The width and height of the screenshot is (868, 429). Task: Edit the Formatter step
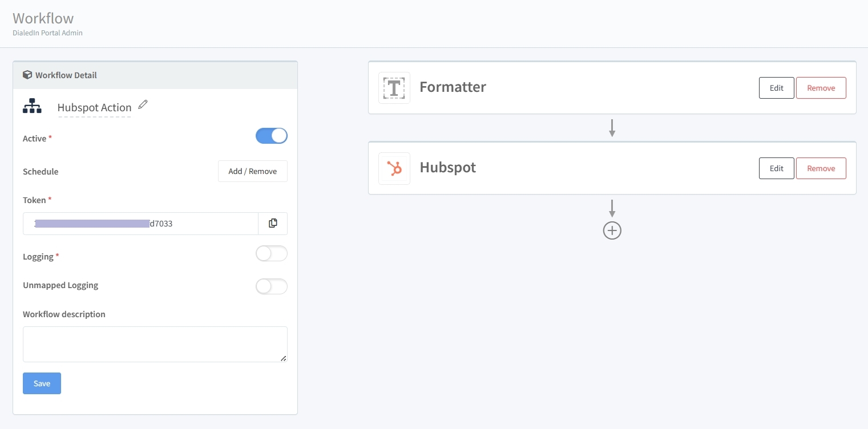(x=776, y=88)
